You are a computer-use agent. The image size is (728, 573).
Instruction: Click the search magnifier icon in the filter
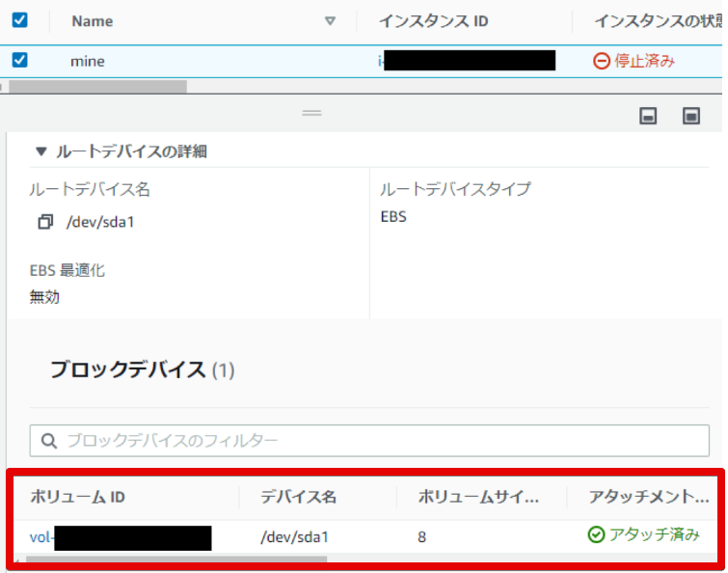coord(49,441)
